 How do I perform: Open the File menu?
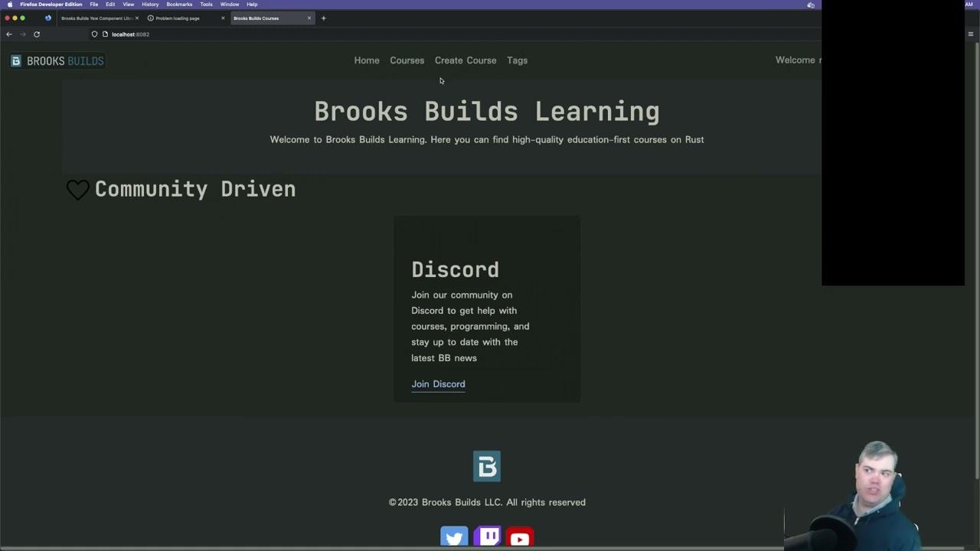[x=94, y=5]
